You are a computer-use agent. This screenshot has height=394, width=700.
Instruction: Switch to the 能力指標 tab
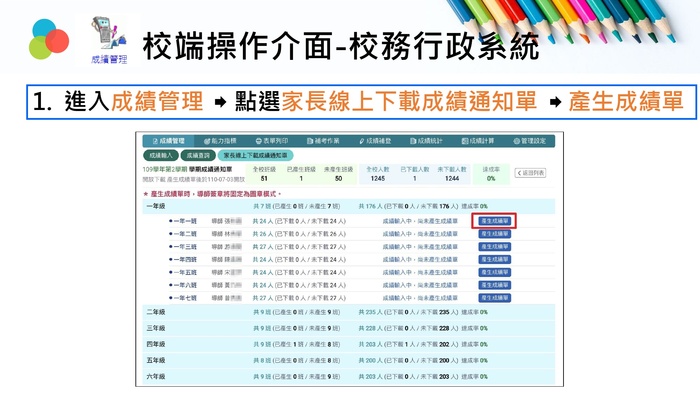[x=220, y=141]
